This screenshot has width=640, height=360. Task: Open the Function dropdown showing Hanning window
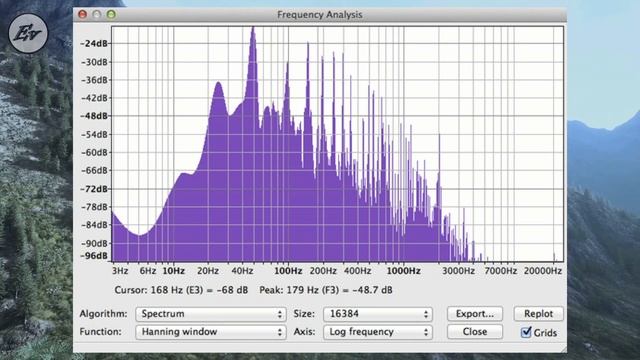pyautogui.click(x=211, y=332)
